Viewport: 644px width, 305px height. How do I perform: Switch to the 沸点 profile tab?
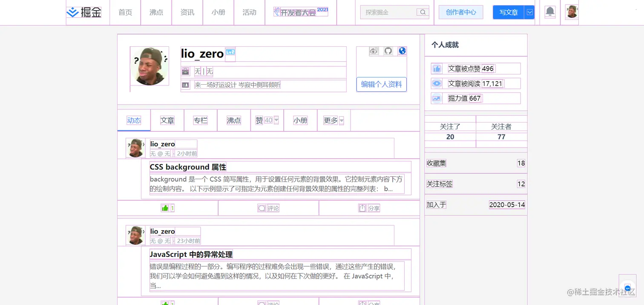tap(234, 120)
